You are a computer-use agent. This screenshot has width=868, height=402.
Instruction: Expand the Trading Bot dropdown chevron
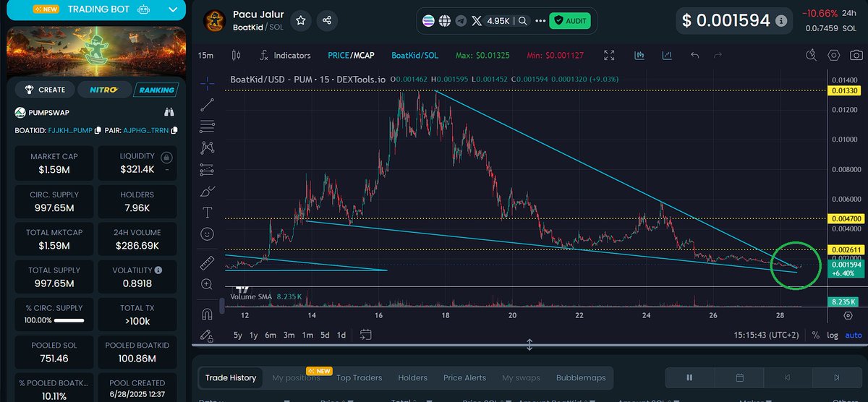click(171, 9)
